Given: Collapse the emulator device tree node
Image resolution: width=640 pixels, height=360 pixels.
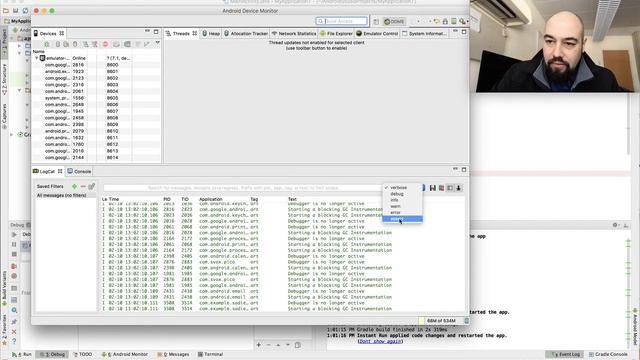Looking at the screenshot, I should coord(37,58).
